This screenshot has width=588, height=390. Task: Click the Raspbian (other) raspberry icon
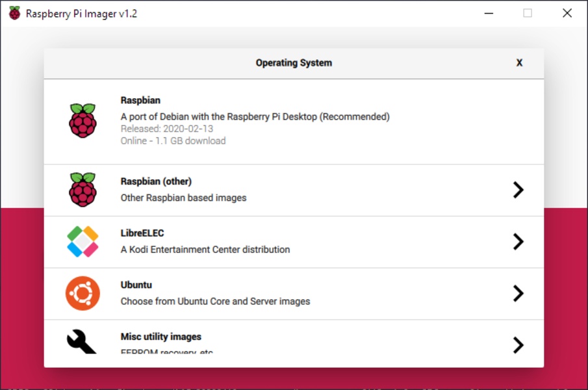point(83,190)
